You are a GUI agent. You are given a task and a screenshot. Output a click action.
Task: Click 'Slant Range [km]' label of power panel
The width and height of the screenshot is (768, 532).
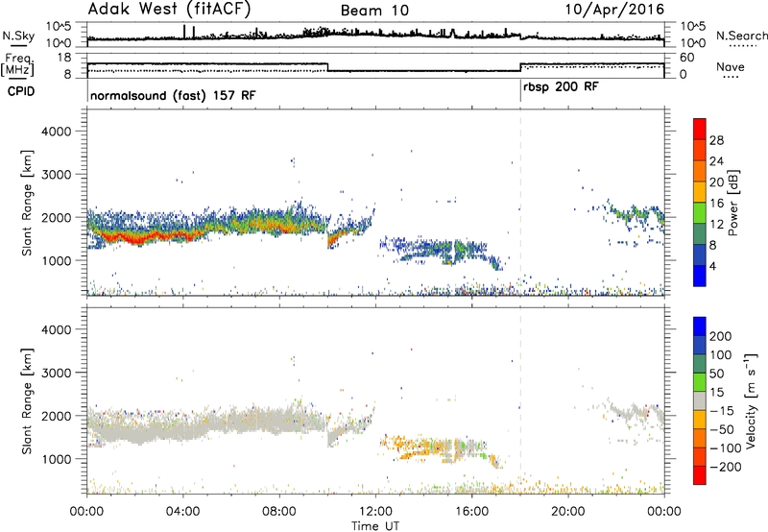pos(28,203)
